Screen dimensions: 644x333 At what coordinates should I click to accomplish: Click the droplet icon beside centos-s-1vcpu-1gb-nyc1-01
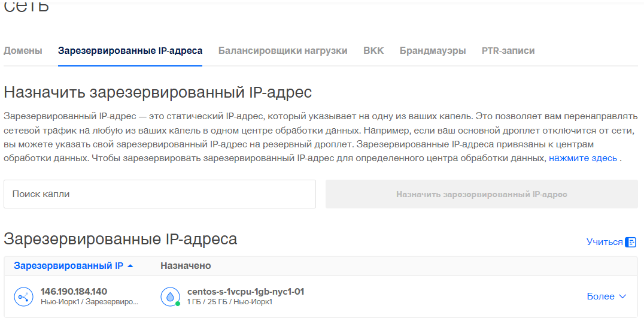[x=170, y=296]
